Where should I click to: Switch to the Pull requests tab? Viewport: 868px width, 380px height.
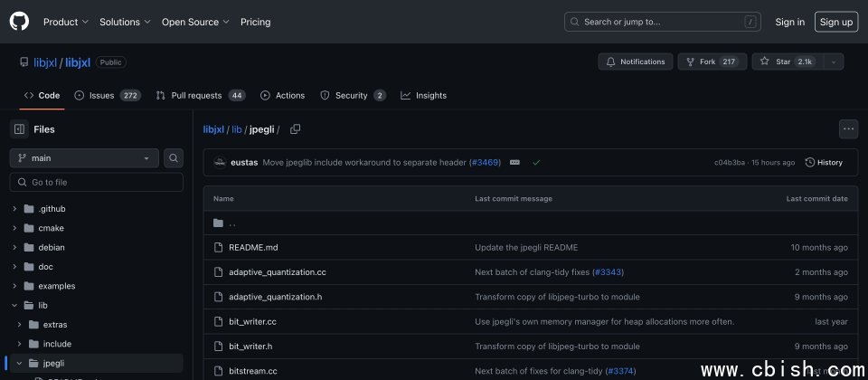point(201,95)
